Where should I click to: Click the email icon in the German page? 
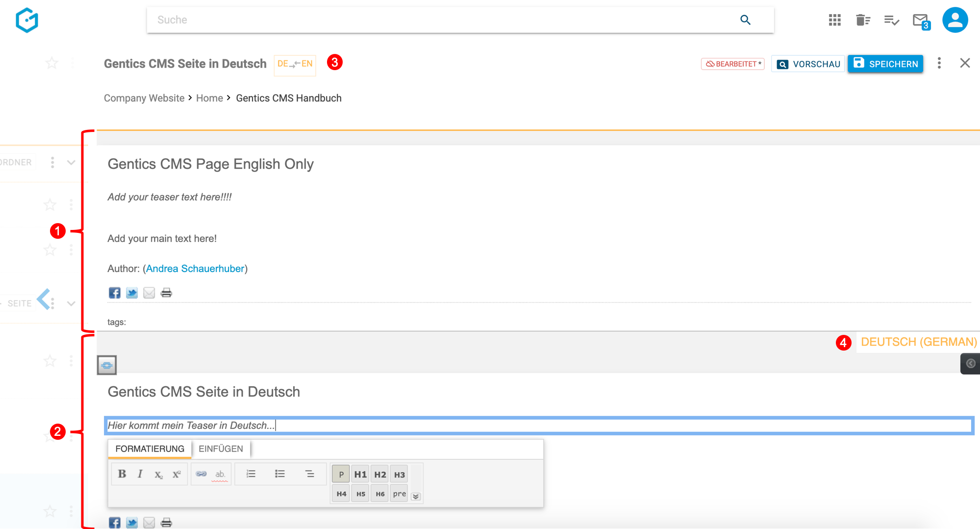(149, 523)
